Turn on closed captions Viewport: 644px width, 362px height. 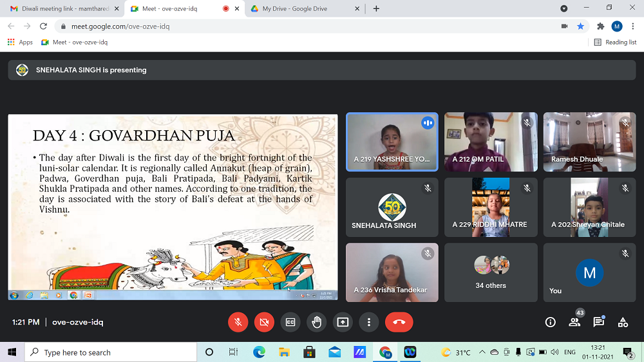pyautogui.click(x=290, y=322)
